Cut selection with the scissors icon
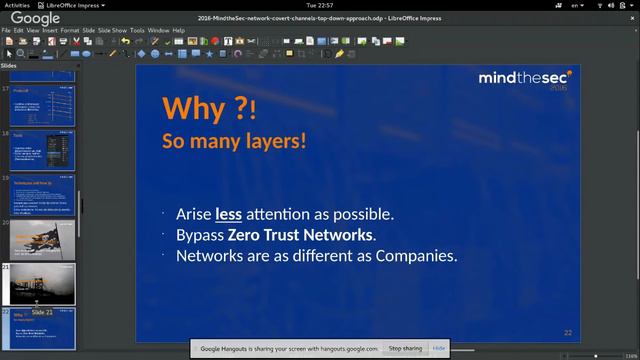640x360 pixels. 76,41
